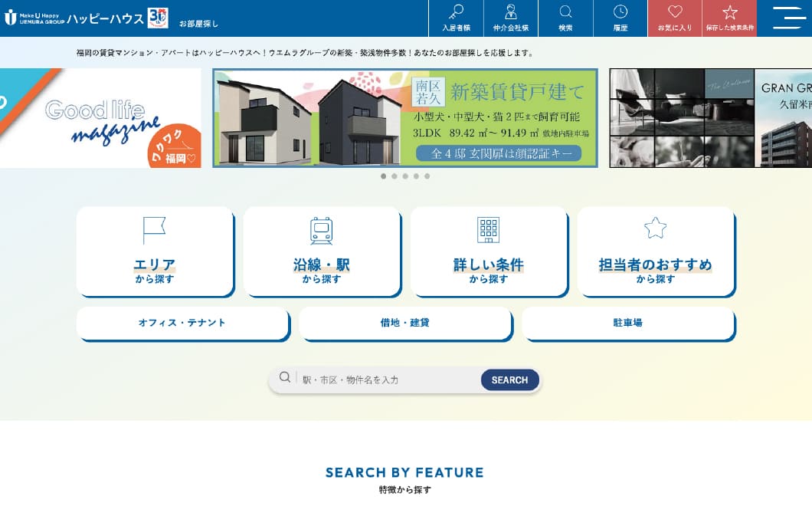The image size is (812, 506).
Task: View 履歴 via the clock icon
Action: click(620, 13)
